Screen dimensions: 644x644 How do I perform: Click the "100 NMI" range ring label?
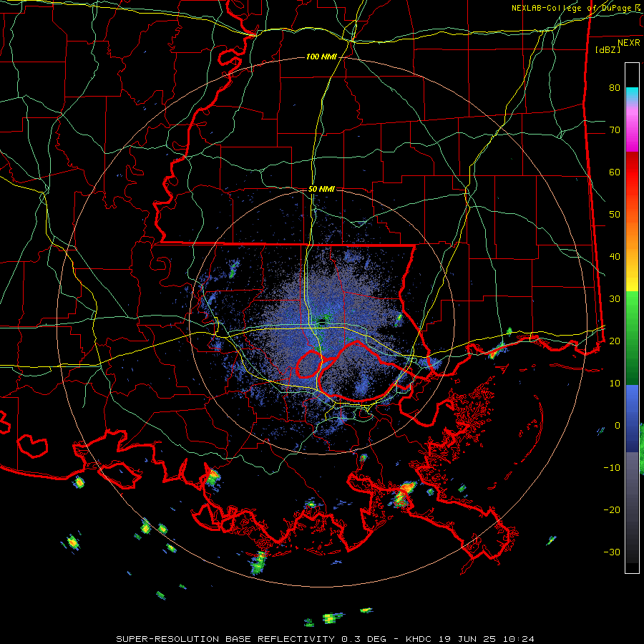click(x=321, y=57)
